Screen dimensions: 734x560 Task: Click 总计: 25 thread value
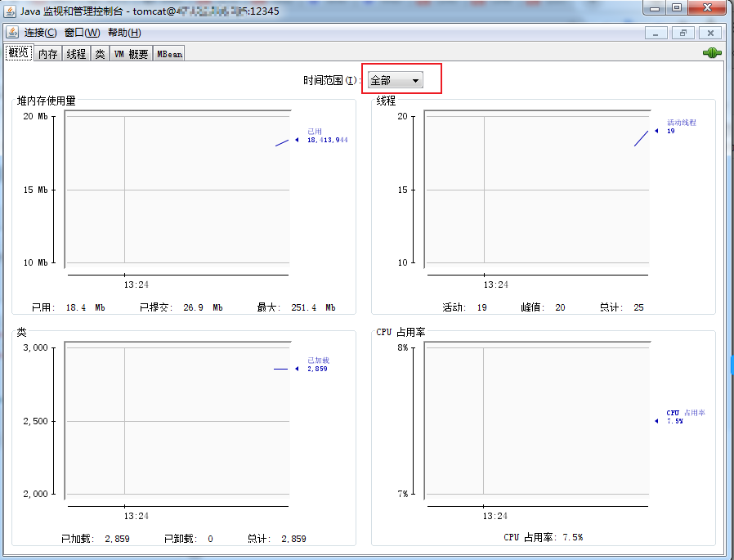pyautogui.click(x=622, y=307)
